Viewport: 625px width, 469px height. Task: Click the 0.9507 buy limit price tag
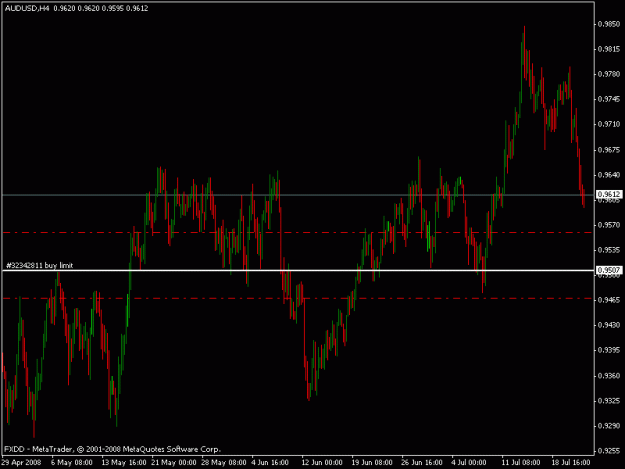(x=609, y=270)
